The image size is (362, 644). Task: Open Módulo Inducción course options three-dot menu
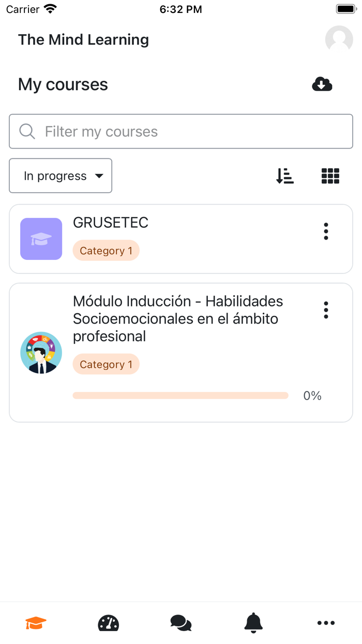coord(326,310)
